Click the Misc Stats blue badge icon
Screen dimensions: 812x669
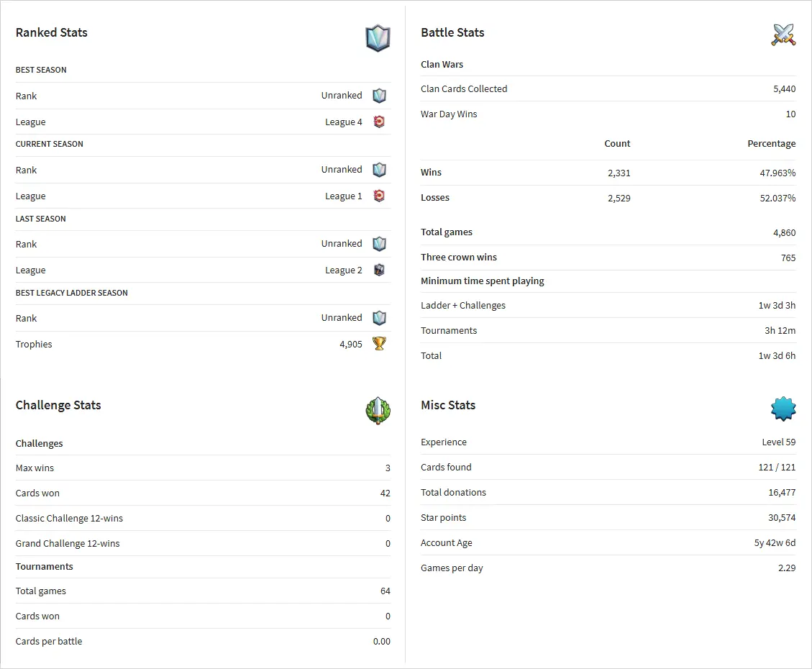pos(783,409)
